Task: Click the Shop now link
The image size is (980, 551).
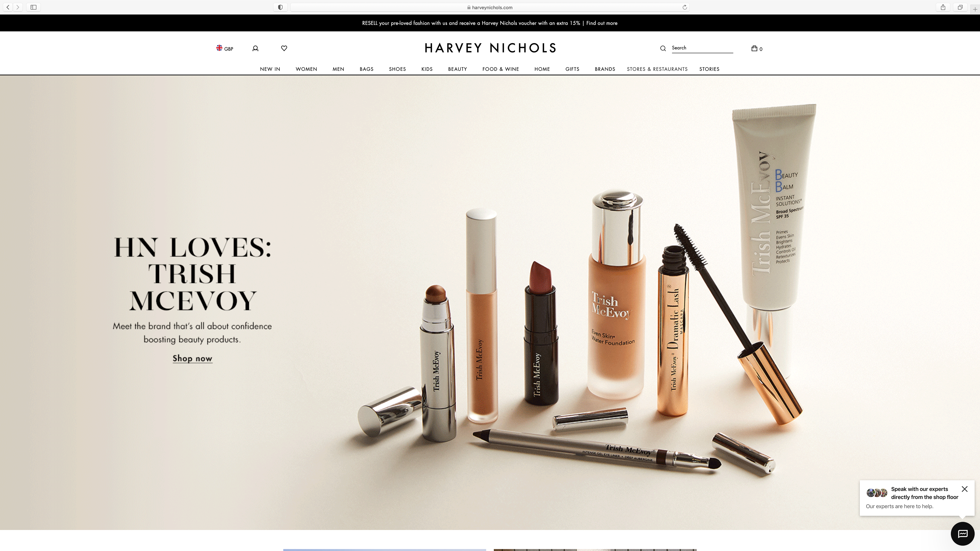Action: coord(192,358)
